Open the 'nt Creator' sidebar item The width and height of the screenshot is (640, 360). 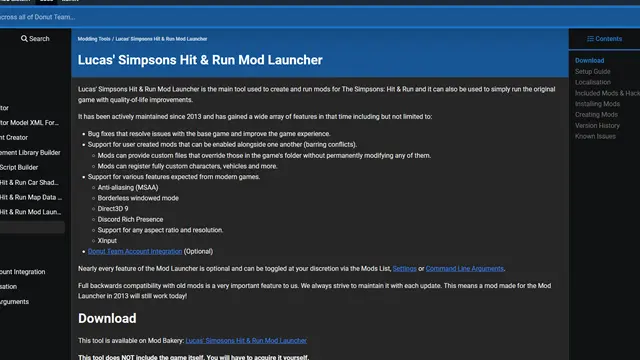coord(14,138)
